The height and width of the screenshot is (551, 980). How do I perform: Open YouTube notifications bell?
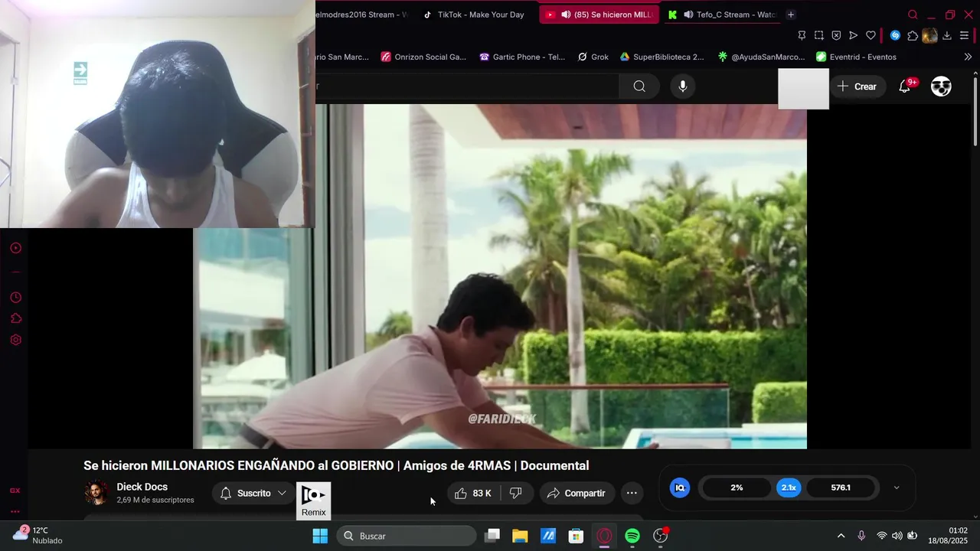[905, 86]
